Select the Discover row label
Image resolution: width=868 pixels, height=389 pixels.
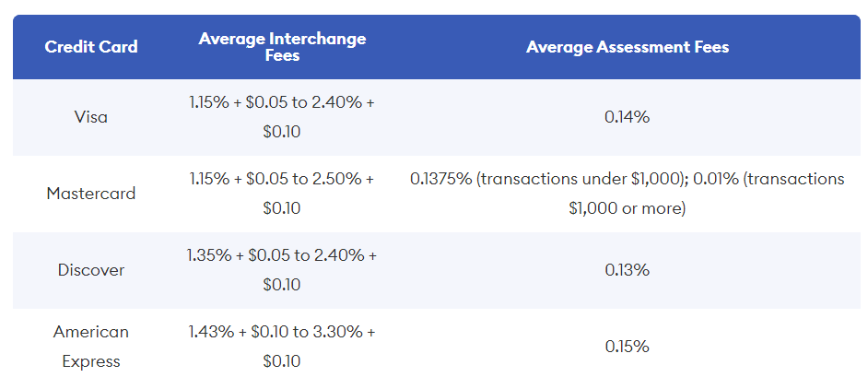click(x=91, y=270)
